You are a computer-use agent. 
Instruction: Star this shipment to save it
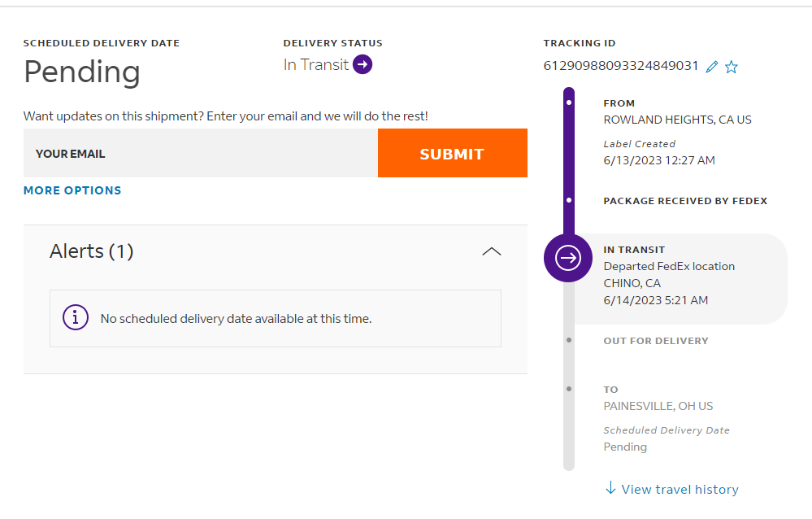pos(732,67)
